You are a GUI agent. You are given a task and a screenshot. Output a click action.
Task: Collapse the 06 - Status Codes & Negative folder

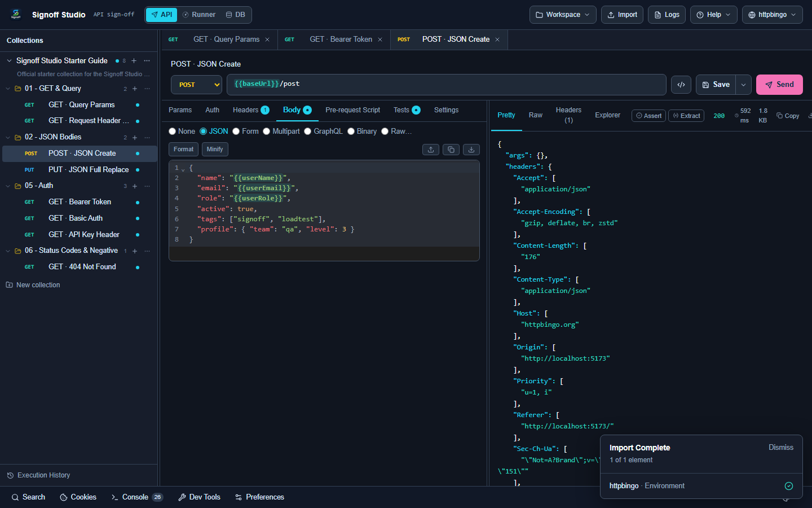8,251
